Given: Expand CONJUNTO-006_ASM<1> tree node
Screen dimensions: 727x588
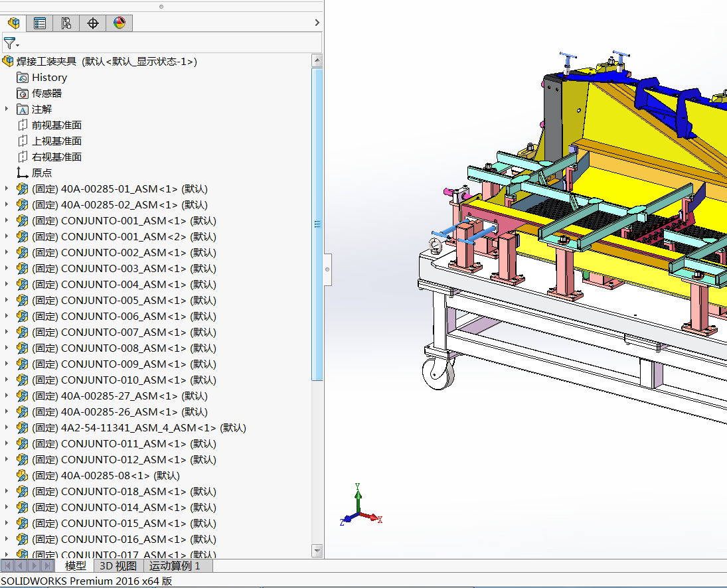Looking at the screenshot, I should (7, 315).
